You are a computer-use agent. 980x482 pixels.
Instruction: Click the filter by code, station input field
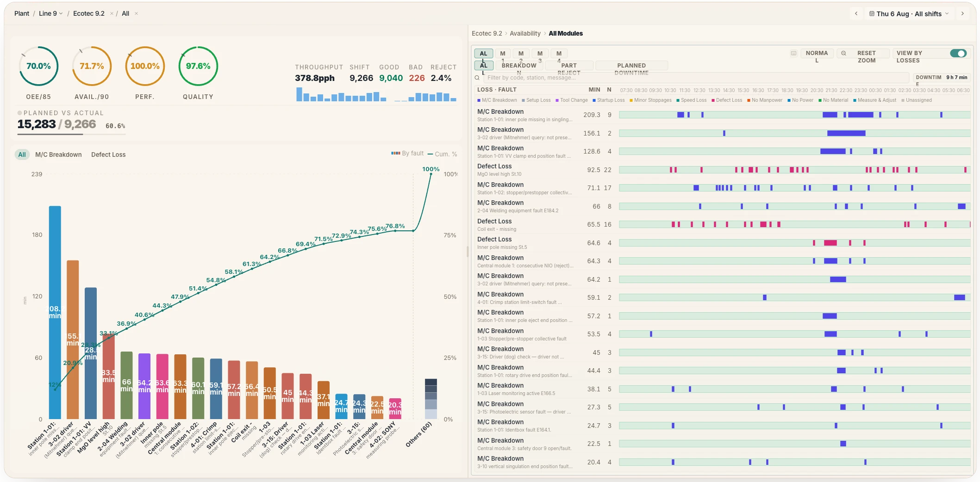click(696, 78)
